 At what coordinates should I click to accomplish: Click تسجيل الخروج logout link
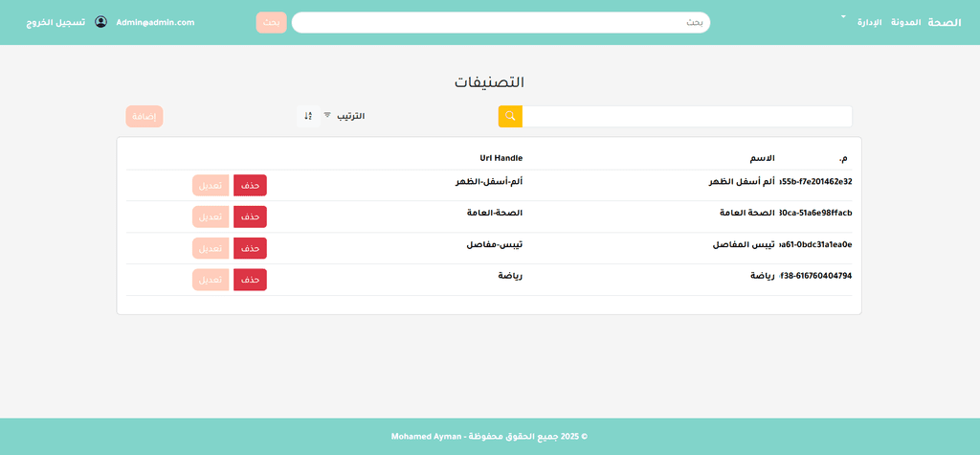[x=56, y=22]
